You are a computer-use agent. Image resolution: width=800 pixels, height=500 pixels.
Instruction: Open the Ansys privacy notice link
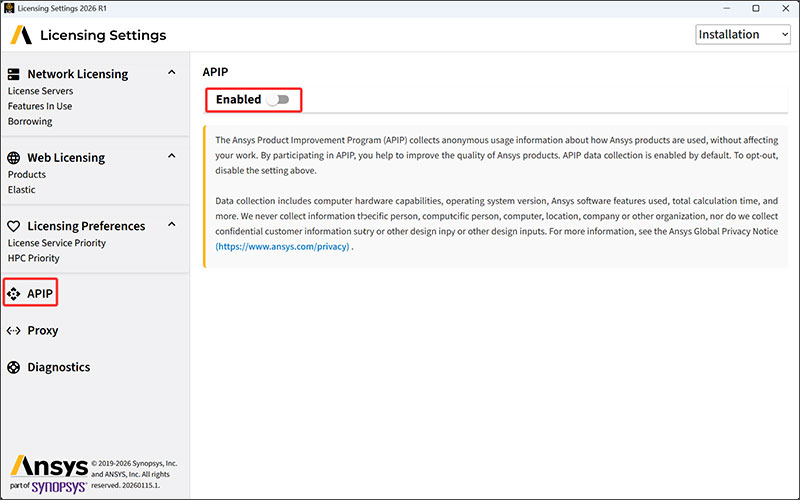coord(283,247)
